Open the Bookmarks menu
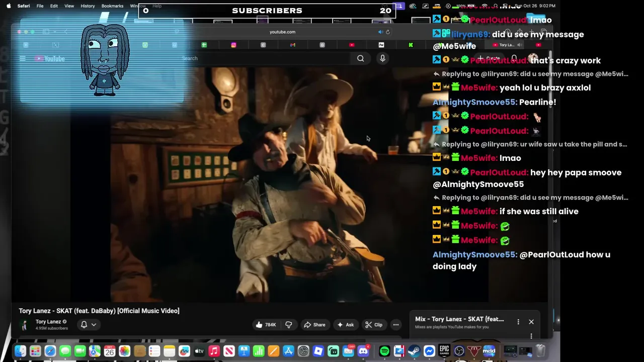The height and width of the screenshot is (362, 644). click(112, 6)
